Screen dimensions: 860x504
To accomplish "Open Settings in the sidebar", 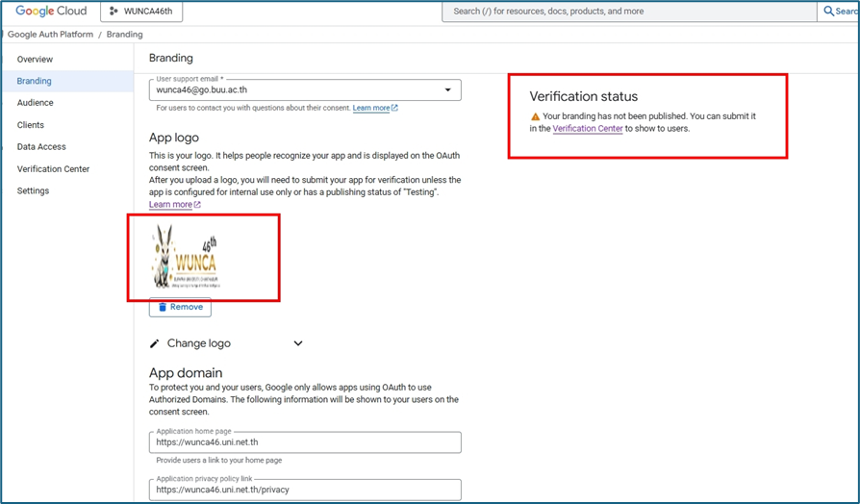I will click(33, 191).
